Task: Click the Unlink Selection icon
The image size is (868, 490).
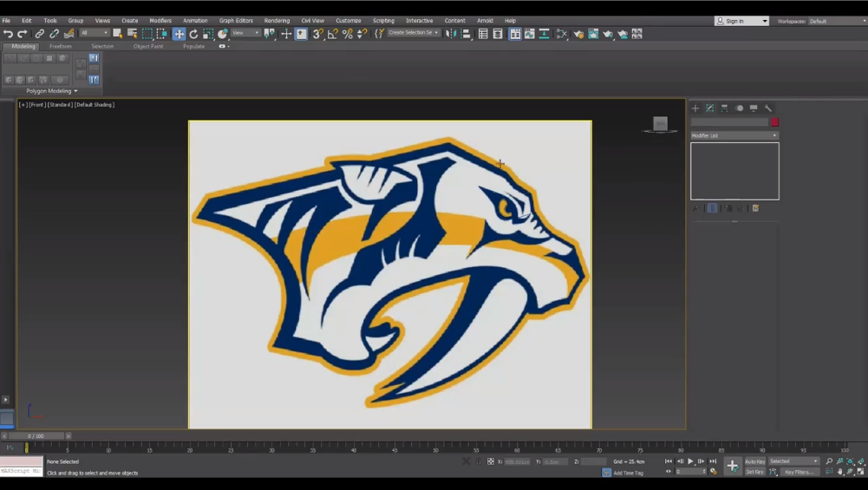Action: pos(54,34)
